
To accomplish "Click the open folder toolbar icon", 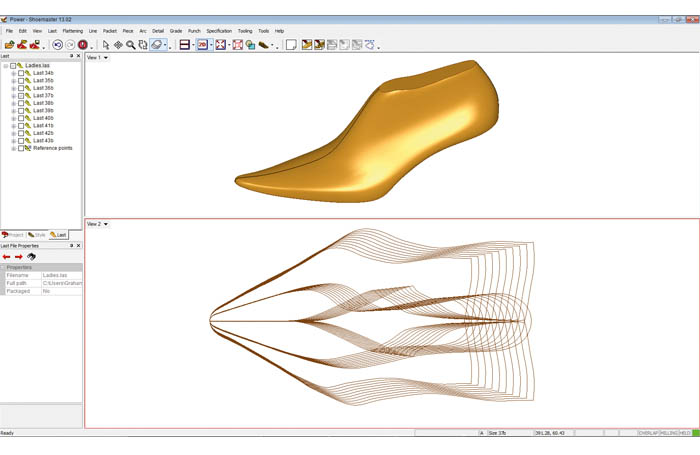I will [9, 45].
